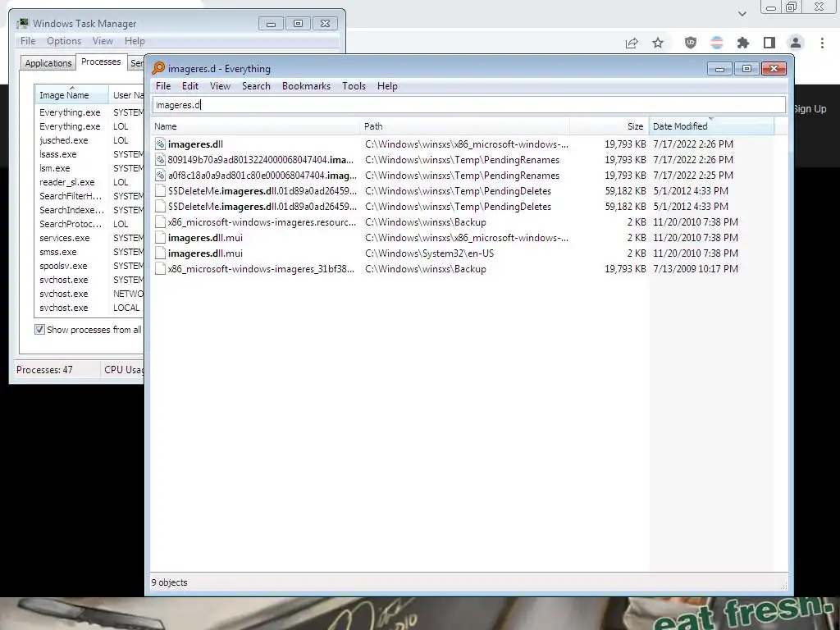Click the imageres.dll file icon in results
Viewport: 840px width, 630px height.
pos(160,144)
